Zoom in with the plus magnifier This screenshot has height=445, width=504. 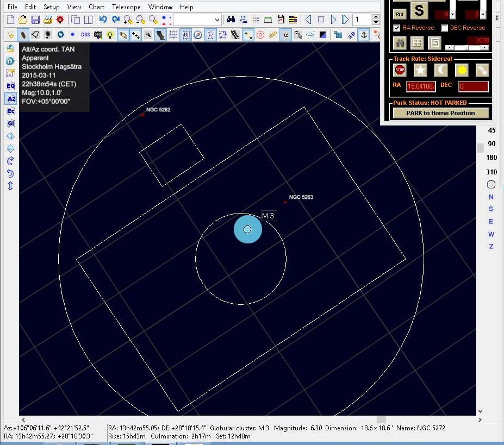(128, 20)
